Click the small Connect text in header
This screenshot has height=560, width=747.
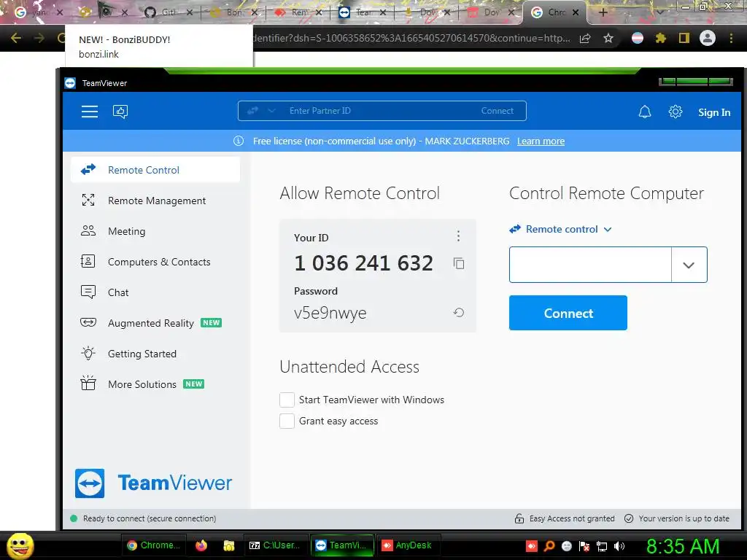point(497,111)
